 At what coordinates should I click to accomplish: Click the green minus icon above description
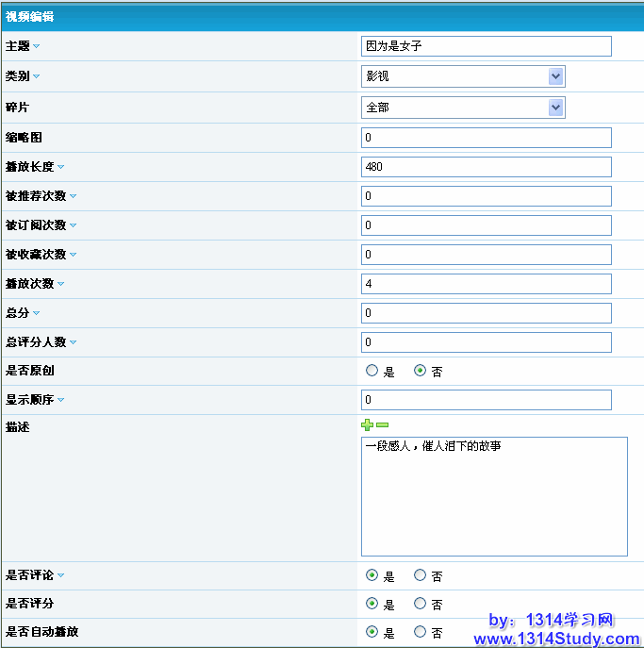click(382, 426)
